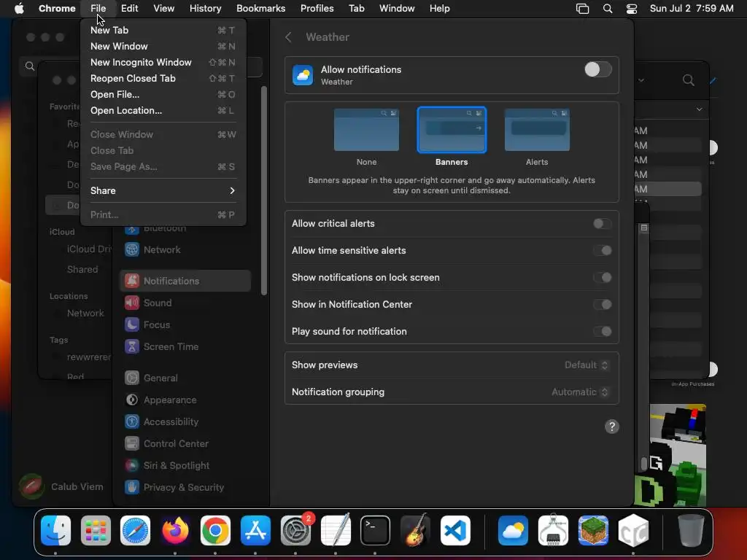This screenshot has height=560, width=747.
Task: Open the History menu
Action: click(205, 8)
